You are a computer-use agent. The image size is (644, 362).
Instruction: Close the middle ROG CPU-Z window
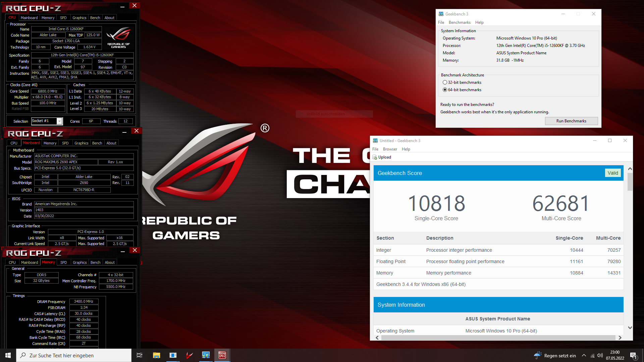137,131
